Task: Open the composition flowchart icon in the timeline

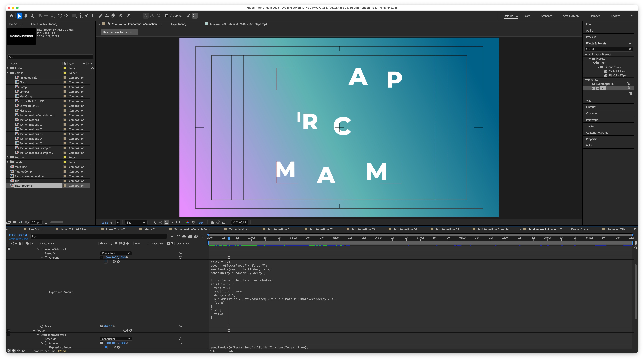Action: point(178,236)
